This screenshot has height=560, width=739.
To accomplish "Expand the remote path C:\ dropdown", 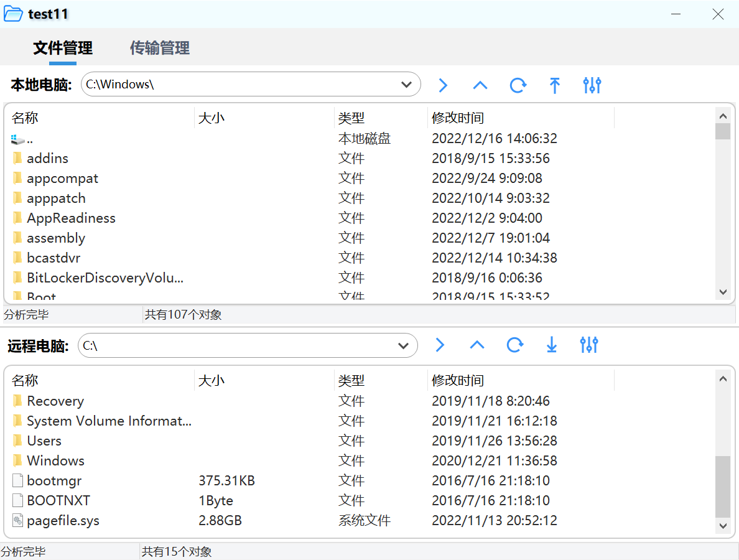I will 404,345.
